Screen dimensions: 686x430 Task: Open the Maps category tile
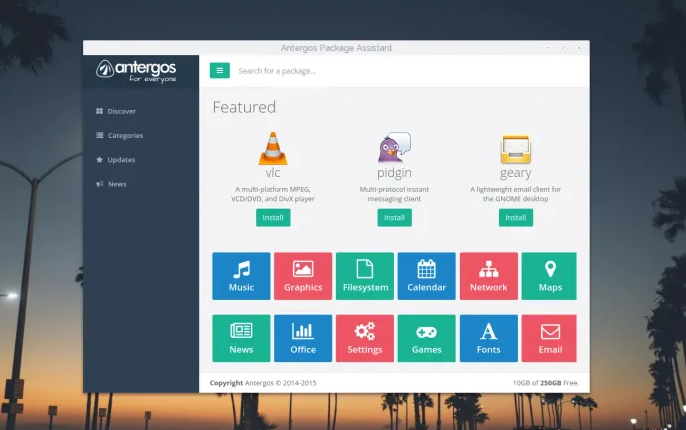[x=549, y=276]
